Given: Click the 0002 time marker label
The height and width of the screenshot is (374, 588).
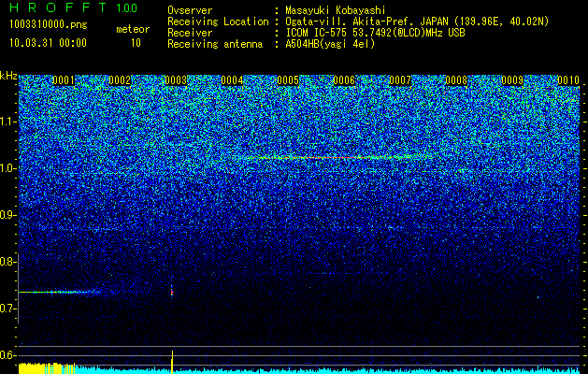Looking at the screenshot, I should (120, 80).
